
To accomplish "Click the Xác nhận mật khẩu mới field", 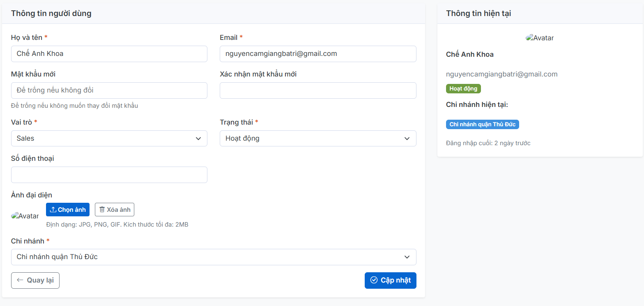I will click(317, 90).
